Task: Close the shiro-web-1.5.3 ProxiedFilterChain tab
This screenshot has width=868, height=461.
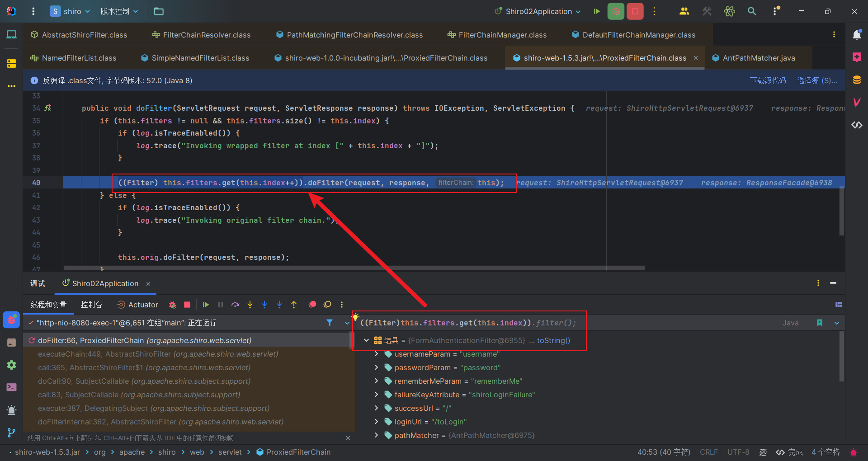Action: point(696,58)
